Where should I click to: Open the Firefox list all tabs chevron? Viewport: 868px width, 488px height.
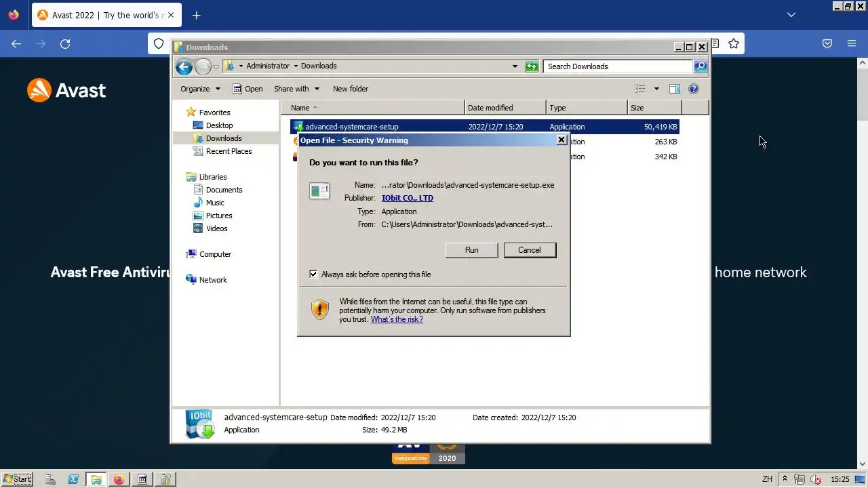point(791,15)
